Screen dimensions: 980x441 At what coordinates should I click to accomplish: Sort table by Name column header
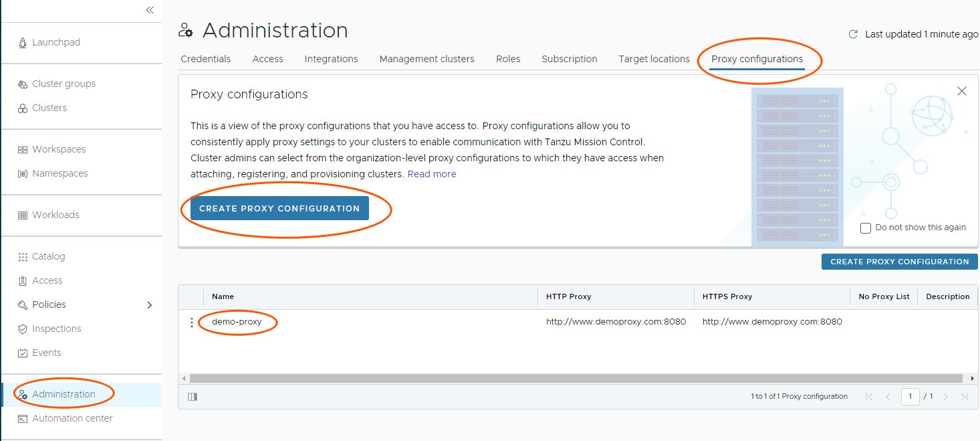tap(223, 296)
